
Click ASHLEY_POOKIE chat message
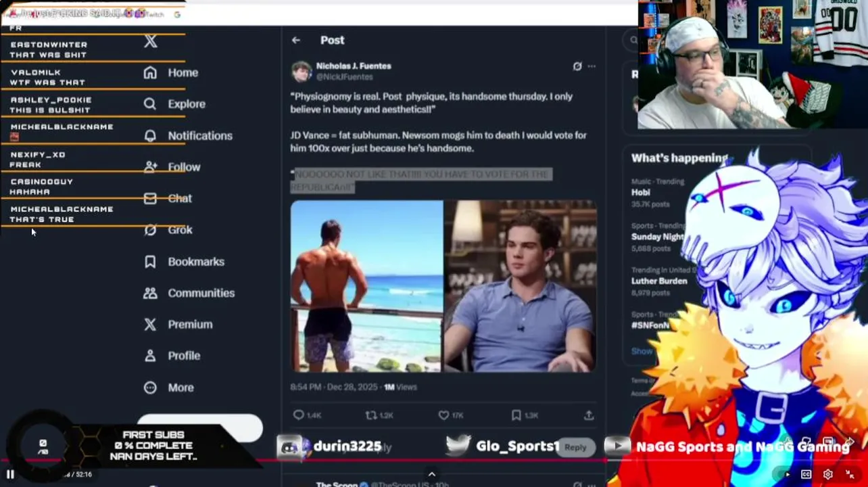click(x=51, y=105)
